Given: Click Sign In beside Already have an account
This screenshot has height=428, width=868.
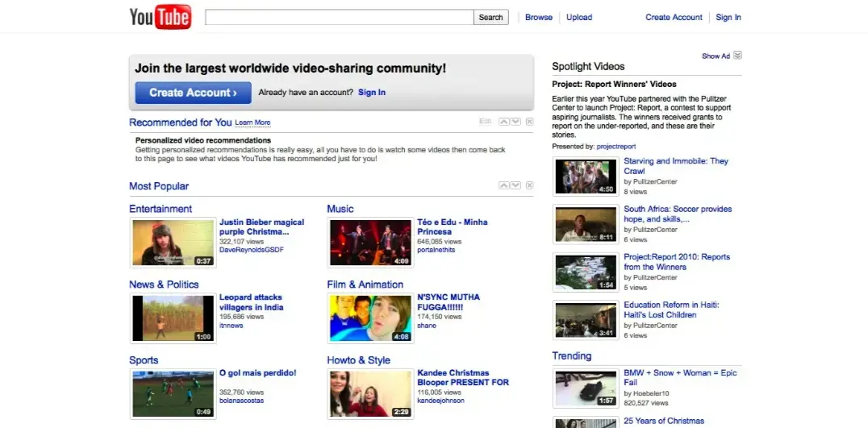Looking at the screenshot, I should (x=372, y=93).
